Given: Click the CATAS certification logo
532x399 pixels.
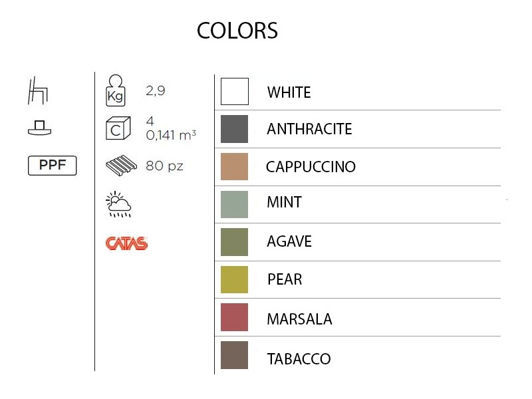Looking at the screenshot, I should click(126, 243).
